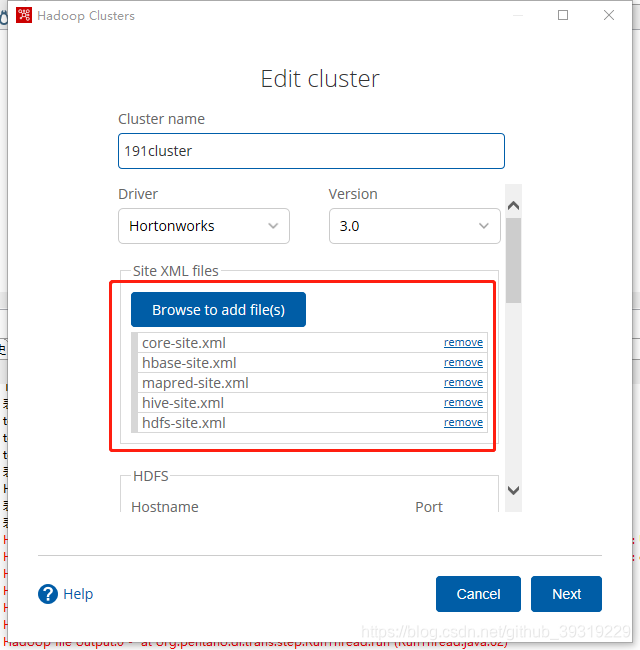Click the Hostname label
The width and height of the screenshot is (640, 650).
coord(165,507)
